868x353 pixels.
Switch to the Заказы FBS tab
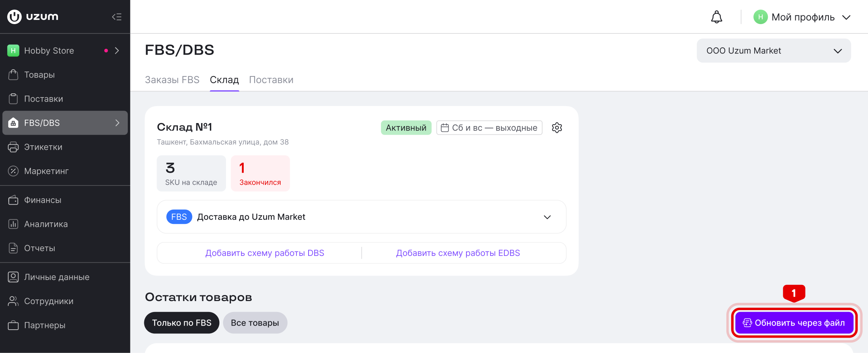tap(172, 80)
